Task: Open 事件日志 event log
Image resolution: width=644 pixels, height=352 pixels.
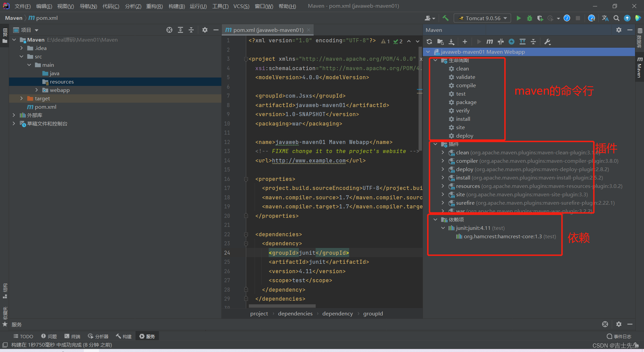Action: point(619,336)
